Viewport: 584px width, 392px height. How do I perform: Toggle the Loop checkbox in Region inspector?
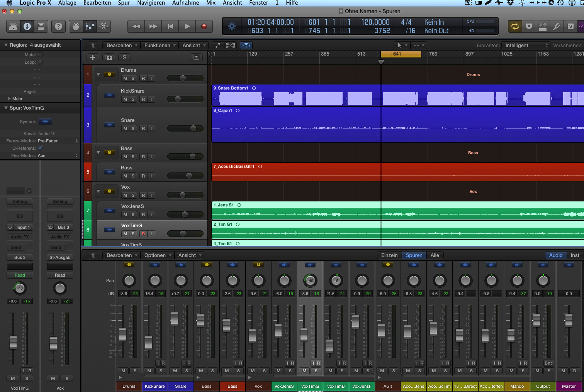pos(40,62)
